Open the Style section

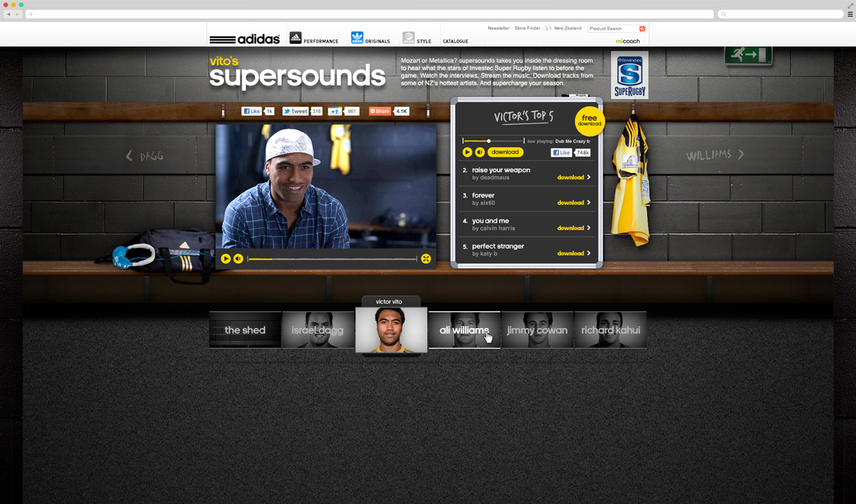point(416,38)
